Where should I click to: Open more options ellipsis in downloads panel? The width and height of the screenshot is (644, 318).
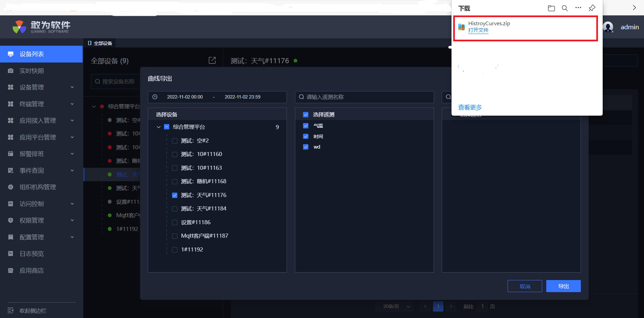click(578, 8)
